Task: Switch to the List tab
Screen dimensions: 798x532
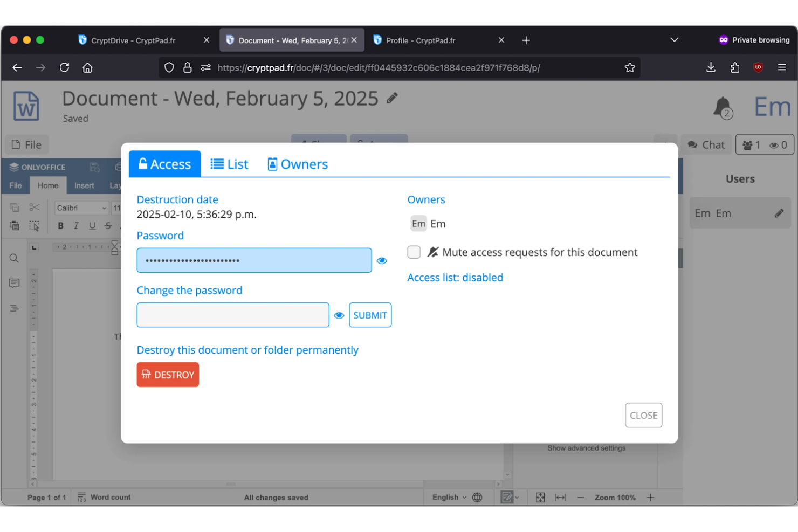Action: (229, 164)
